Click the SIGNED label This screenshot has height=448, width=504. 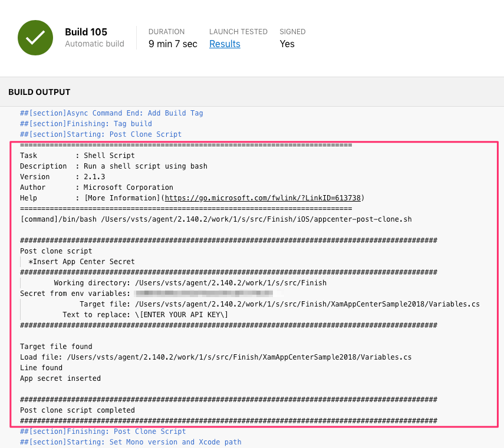(292, 31)
